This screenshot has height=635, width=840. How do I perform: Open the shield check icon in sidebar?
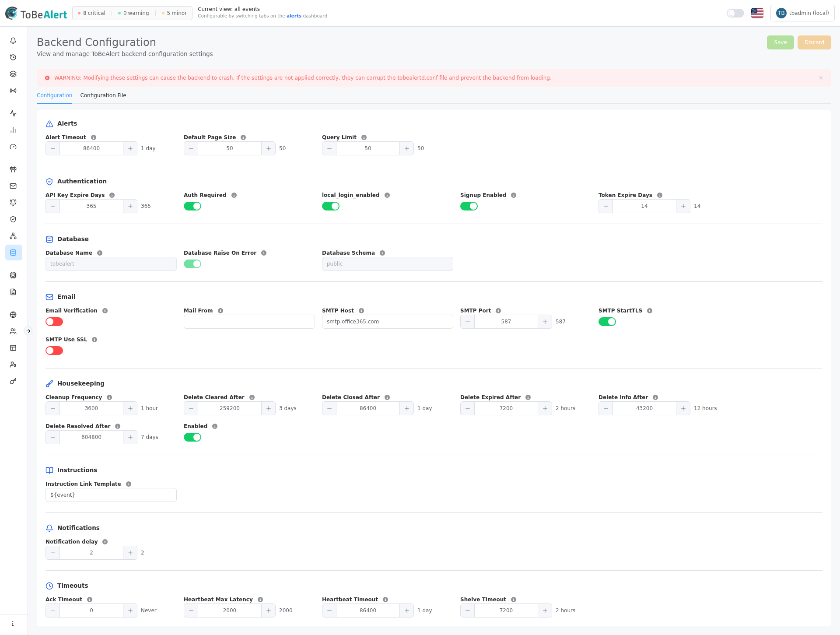coord(13,219)
